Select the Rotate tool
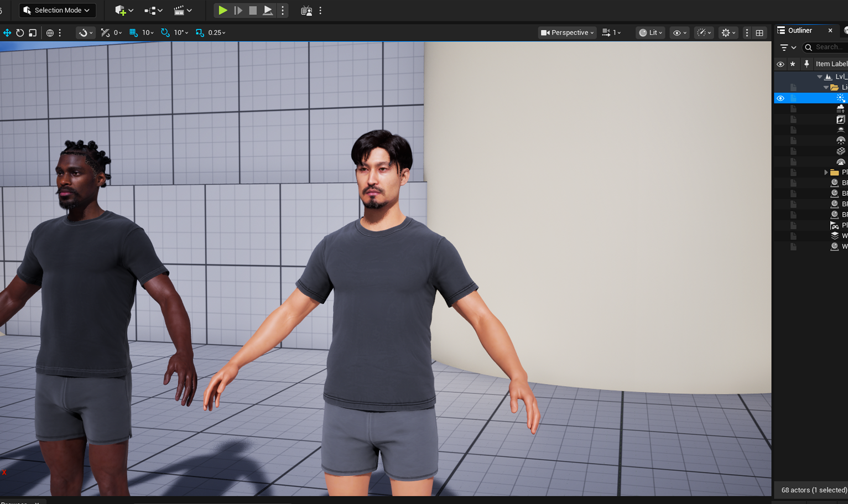Image resolution: width=848 pixels, height=504 pixels. pyautogui.click(x=19, y=33)
